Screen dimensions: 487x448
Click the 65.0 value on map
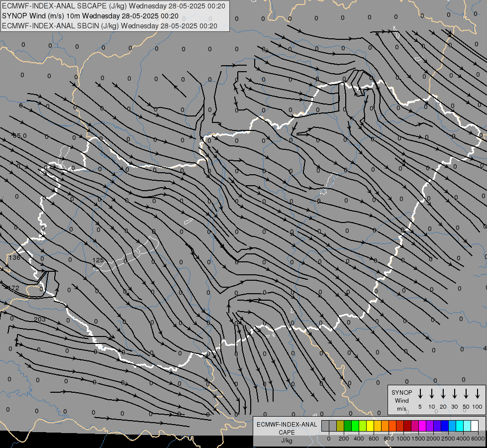20,136
